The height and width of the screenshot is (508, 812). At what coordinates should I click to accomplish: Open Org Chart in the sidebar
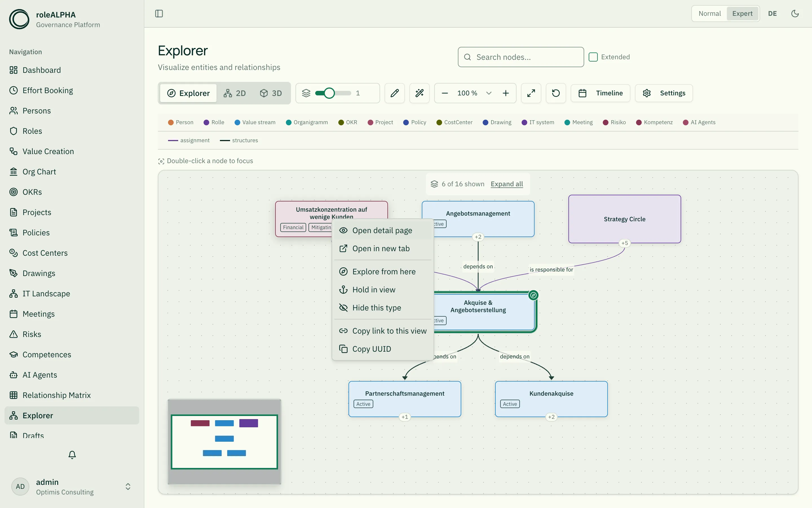tap(72, 172)
